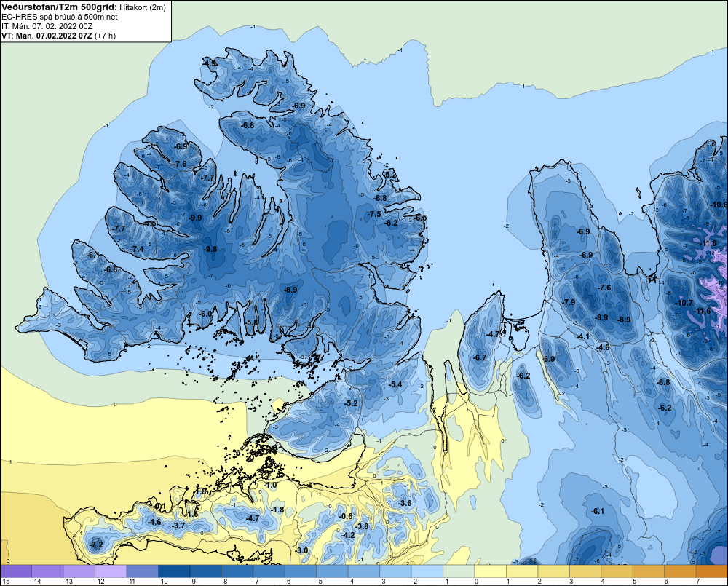Click the '-9.8' temperature value on map
The height and width of the screenshot is (586, 728).
210,249
